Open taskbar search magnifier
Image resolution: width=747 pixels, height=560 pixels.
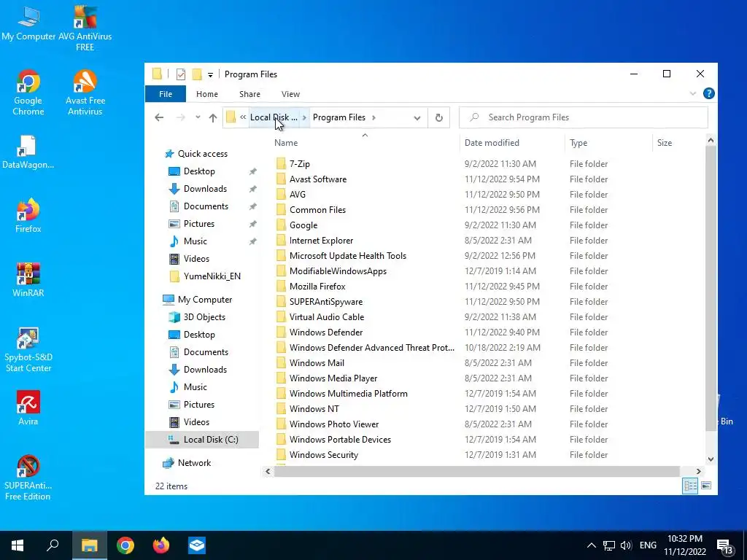[x=53, y=545]
